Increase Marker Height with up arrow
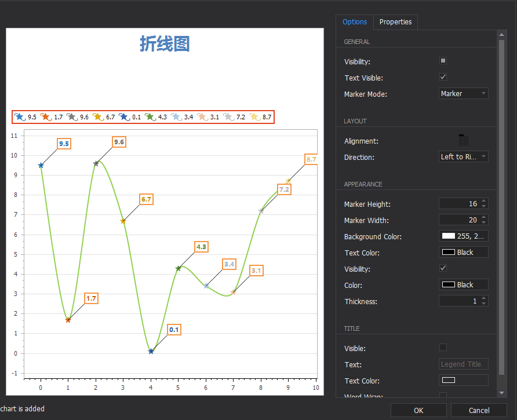This screenshot has width=517, height=420. [x=484, y=201]
